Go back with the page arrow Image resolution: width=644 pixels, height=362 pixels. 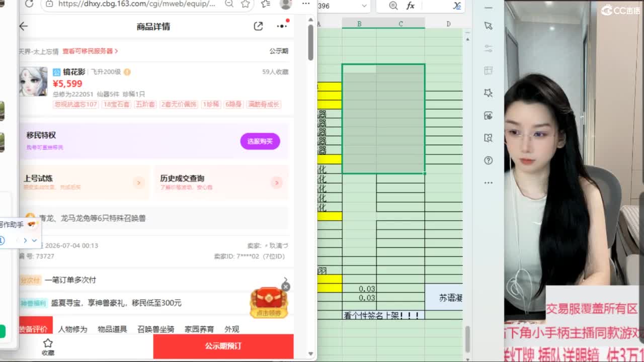tap(24, 27)
